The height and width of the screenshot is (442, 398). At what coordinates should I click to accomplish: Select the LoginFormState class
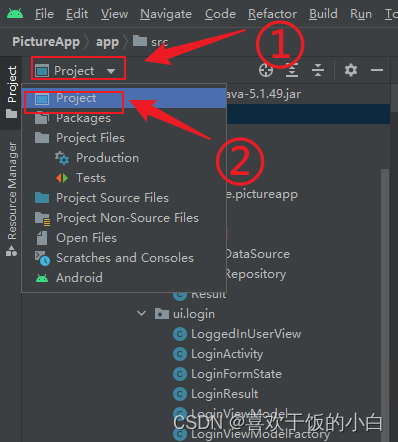(236, 374)
